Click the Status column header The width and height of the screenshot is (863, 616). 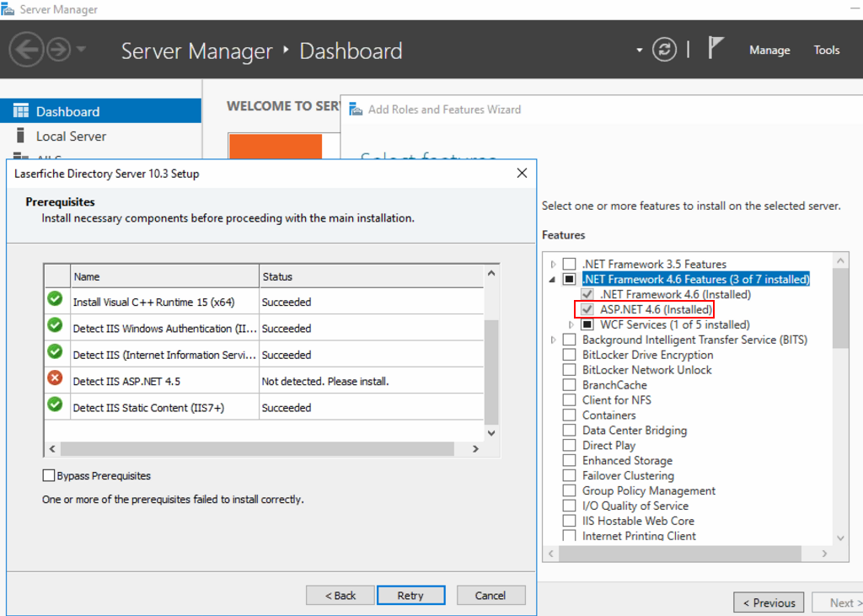coord(372,276)
